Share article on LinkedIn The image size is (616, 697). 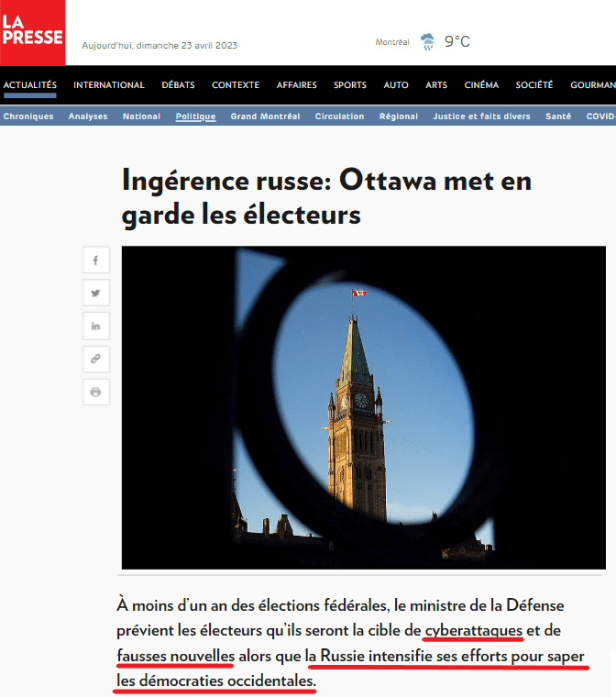(x=95, y=326)
